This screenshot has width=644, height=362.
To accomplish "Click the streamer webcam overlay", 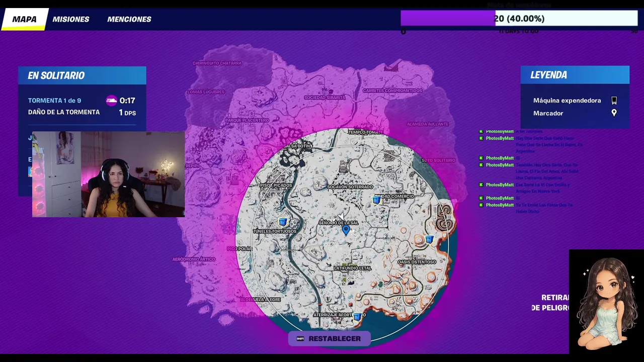I will 108,174.
